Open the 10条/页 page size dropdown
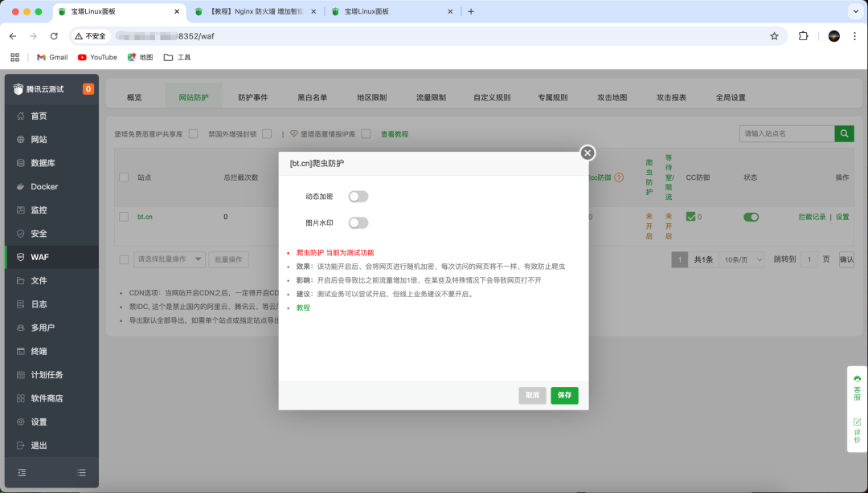868x493 pixels. (x=741, y=259)
